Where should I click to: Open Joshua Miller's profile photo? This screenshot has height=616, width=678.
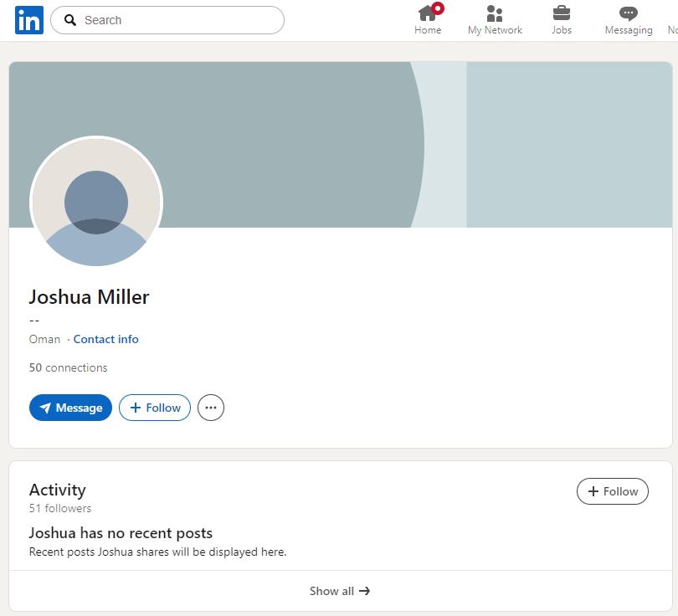[96, 202]
